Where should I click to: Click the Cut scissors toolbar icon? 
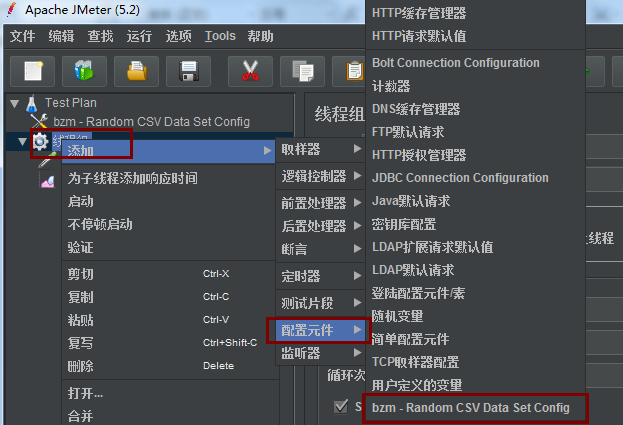(250, 71)
